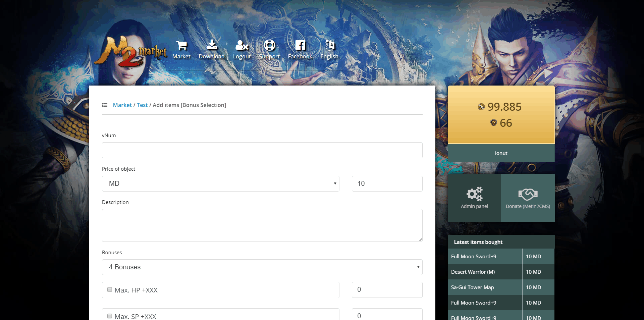Open Support via lifebuoy icon

coord(269,45)
